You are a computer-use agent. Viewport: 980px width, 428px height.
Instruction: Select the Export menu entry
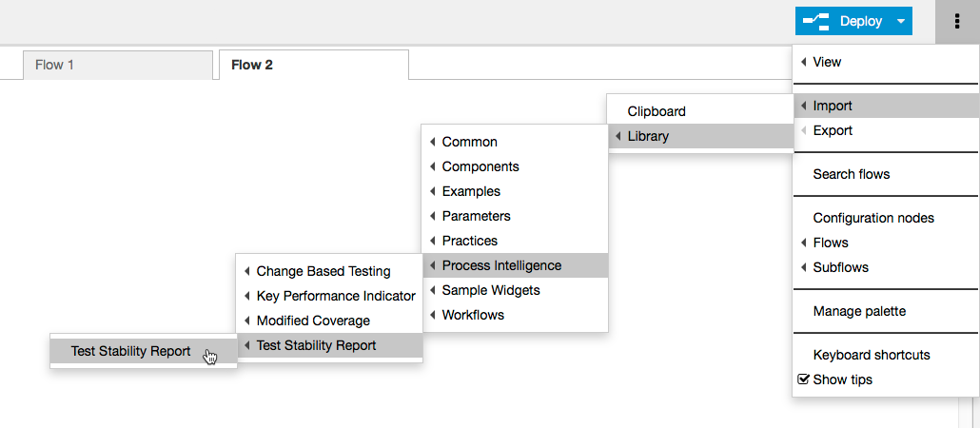click(x=886, y=130)
